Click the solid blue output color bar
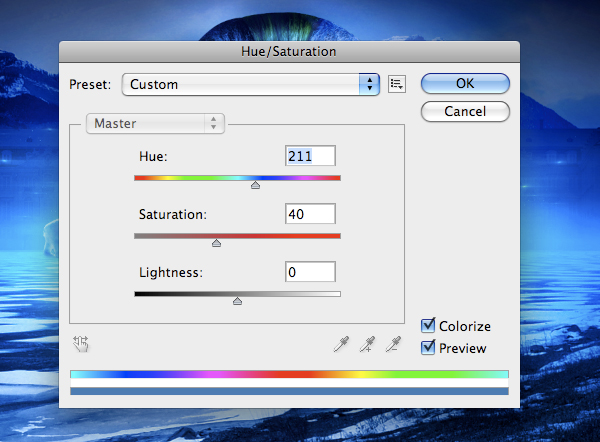This screenshot has height=442, width=600. click(289, 391)
